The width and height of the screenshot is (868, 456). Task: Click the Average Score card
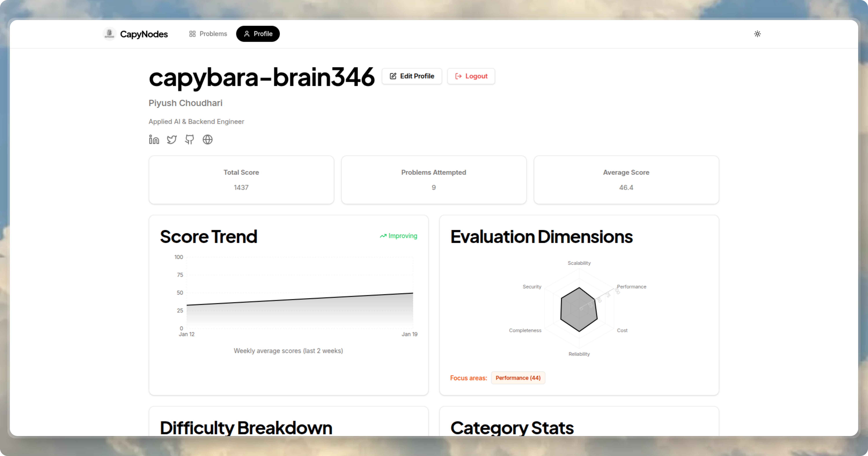(x=626, y=180)
